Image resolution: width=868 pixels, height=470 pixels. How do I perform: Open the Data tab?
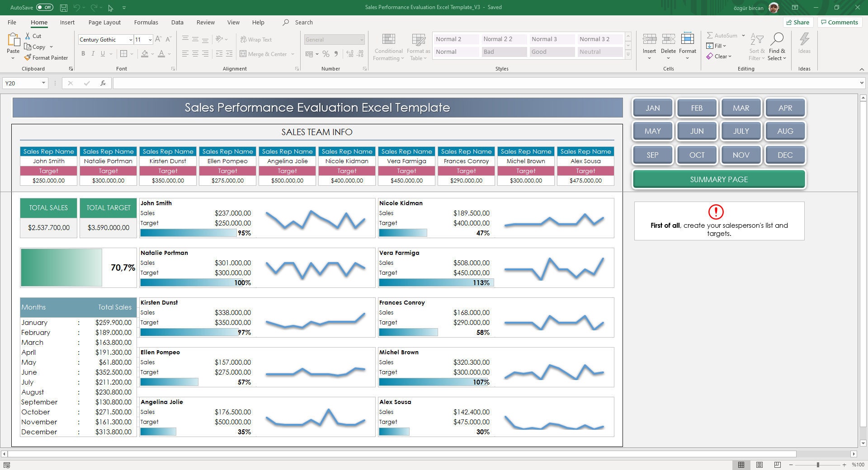177,22
